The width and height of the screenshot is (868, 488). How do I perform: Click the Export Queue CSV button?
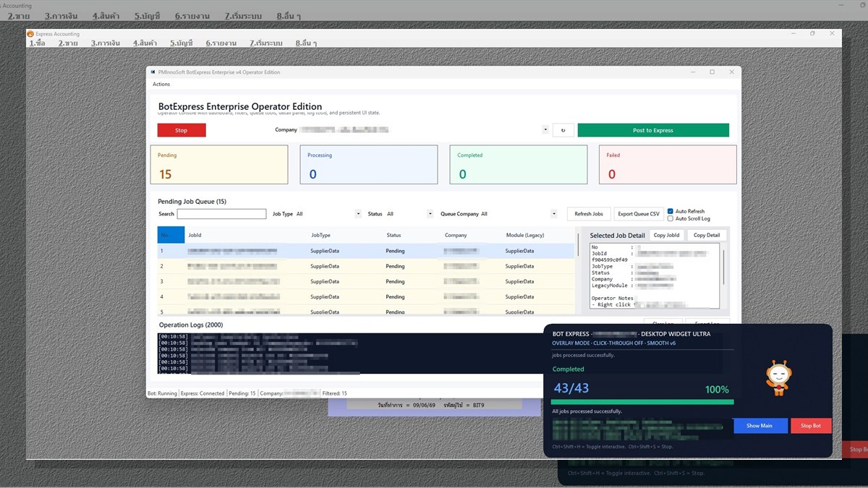pyautogui.click(x=639, y=214)
